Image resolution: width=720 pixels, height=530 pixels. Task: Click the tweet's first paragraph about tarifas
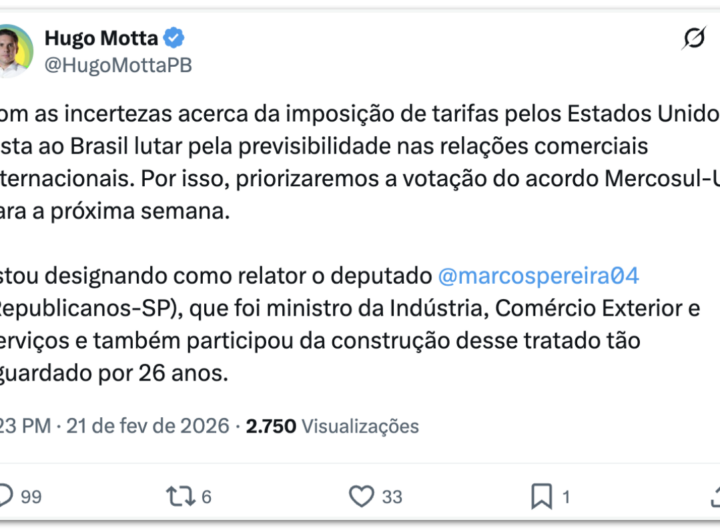330,146
